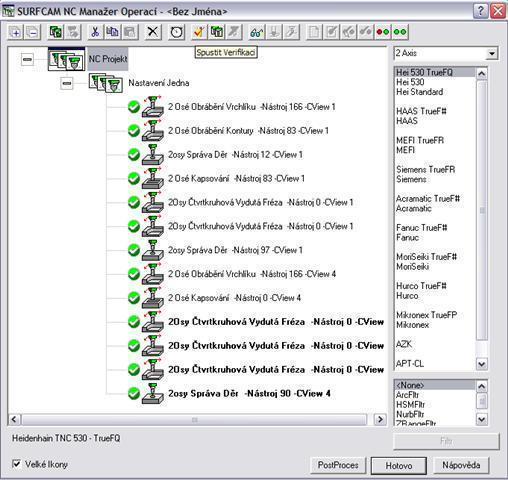Click the icon of Správa Děr Nástroj 90
The height and width of the screenshot is (480, 508).
[x=153, y=394]
